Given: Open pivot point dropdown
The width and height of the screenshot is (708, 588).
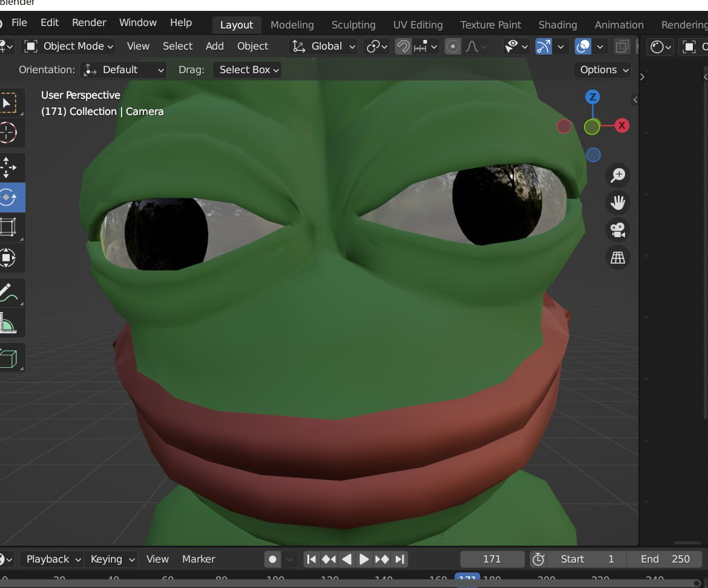Looking at the screenshot, I should (377, 47).
